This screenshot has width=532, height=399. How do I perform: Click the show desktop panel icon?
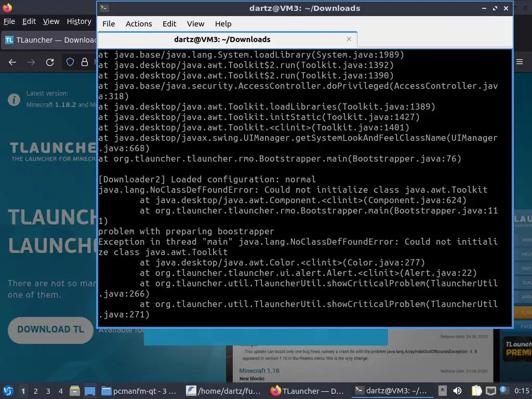(90, 391)
